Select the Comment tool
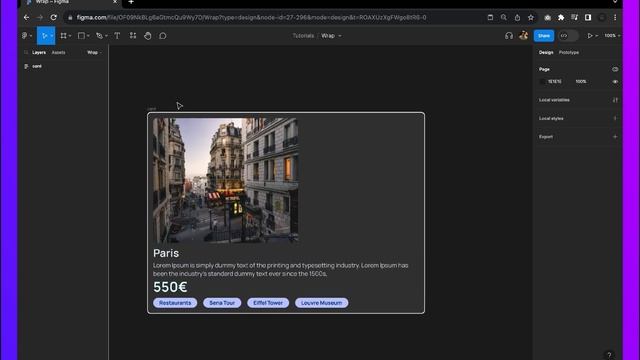 click(163, 36)
